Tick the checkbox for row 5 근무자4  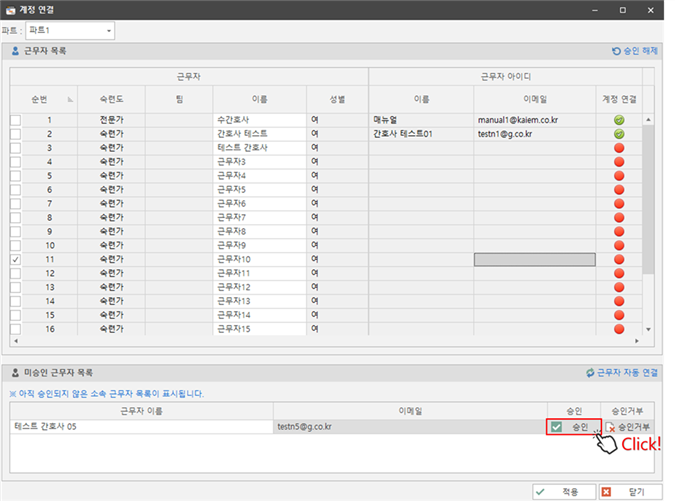[14, 175]
